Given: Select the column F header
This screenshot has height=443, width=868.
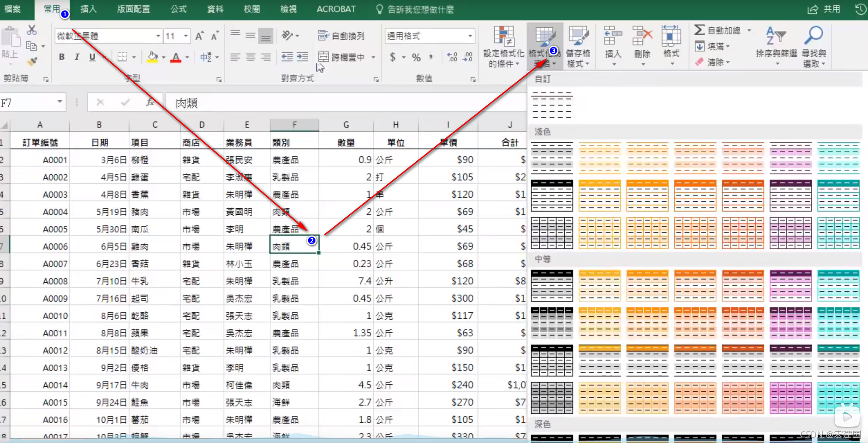Looking at the screenshot, I should (294, 125).
